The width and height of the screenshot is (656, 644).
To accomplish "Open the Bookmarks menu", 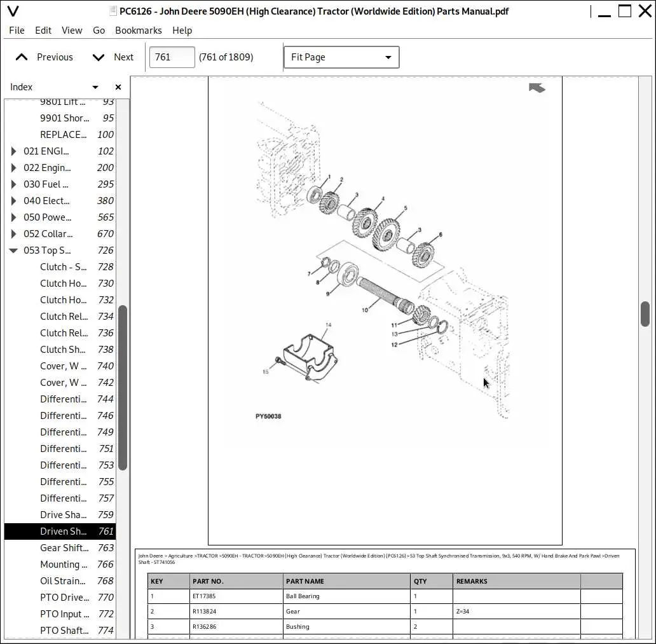I will (139, 31).
